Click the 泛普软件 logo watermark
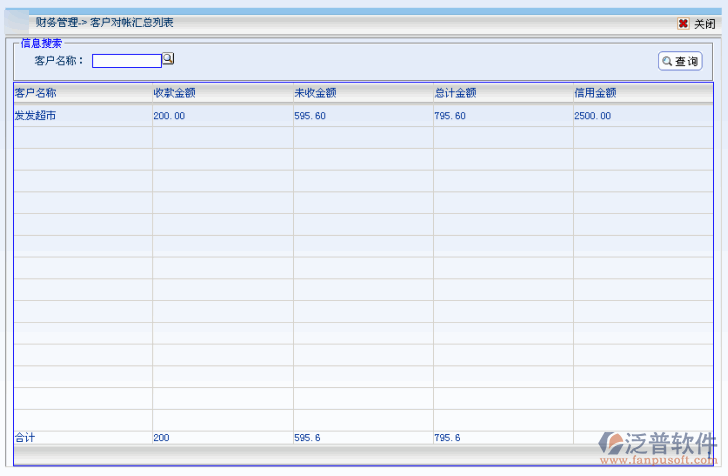The height and width of the screenshot is (476, 728). point(658,447)
